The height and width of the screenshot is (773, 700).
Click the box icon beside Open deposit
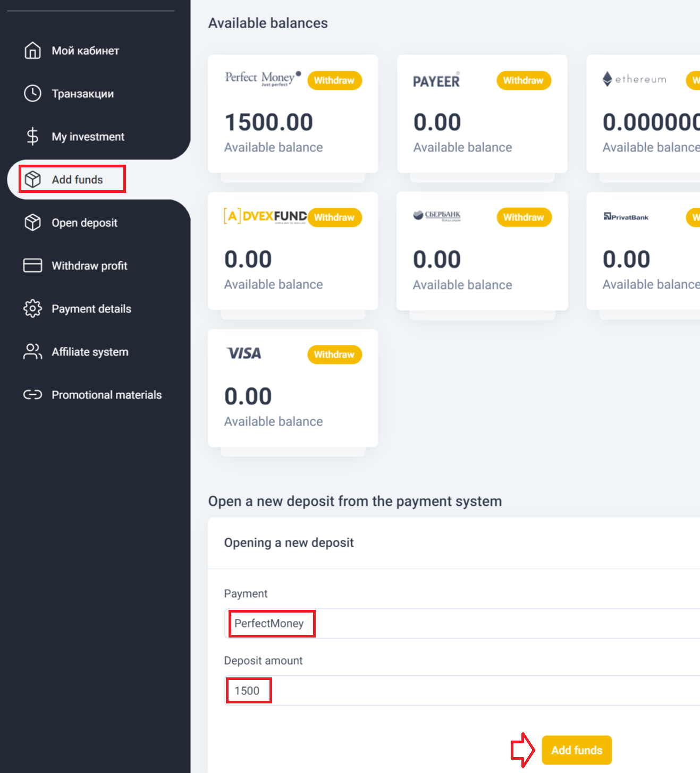pos(32,223)
